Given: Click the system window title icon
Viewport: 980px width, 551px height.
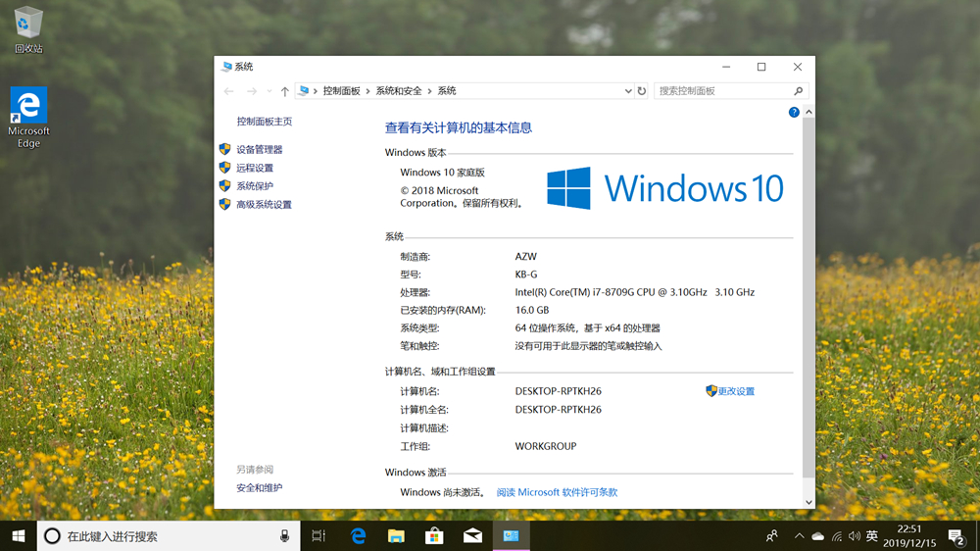Looking at the screenshot, I should tap(227, 67).
